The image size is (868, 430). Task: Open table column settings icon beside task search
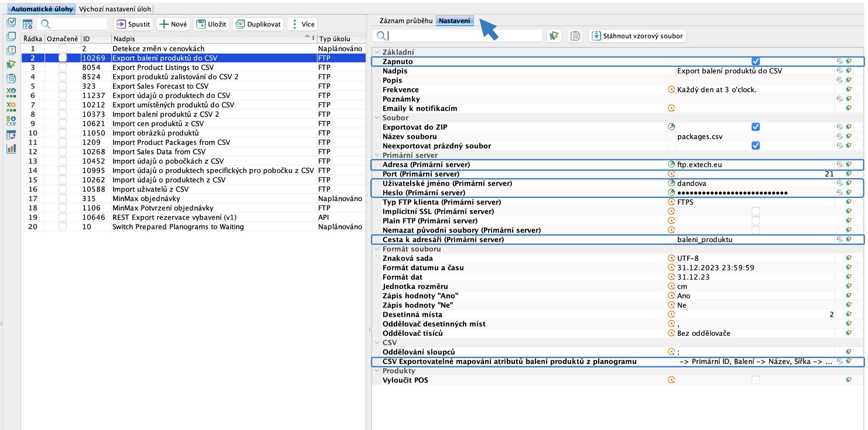click(x=28, y=24)
